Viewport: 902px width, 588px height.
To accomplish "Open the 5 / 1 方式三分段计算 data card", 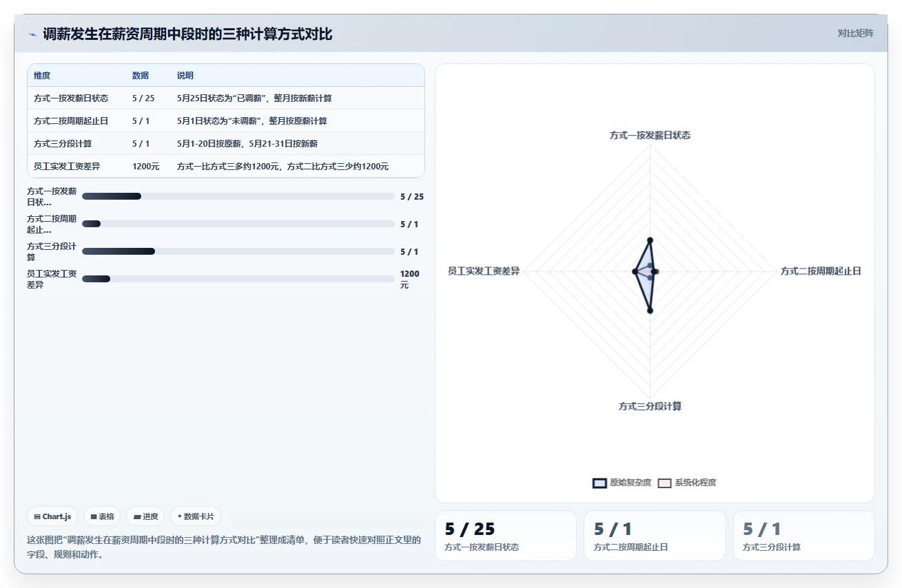I will (x=803, y=536).
